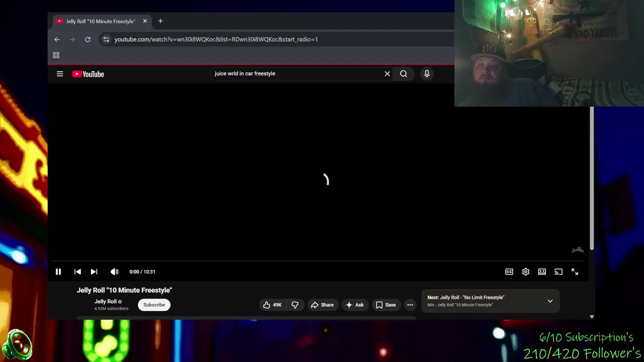The image size is (644, 362).
Task: Dislike the video
Action: 295,305
